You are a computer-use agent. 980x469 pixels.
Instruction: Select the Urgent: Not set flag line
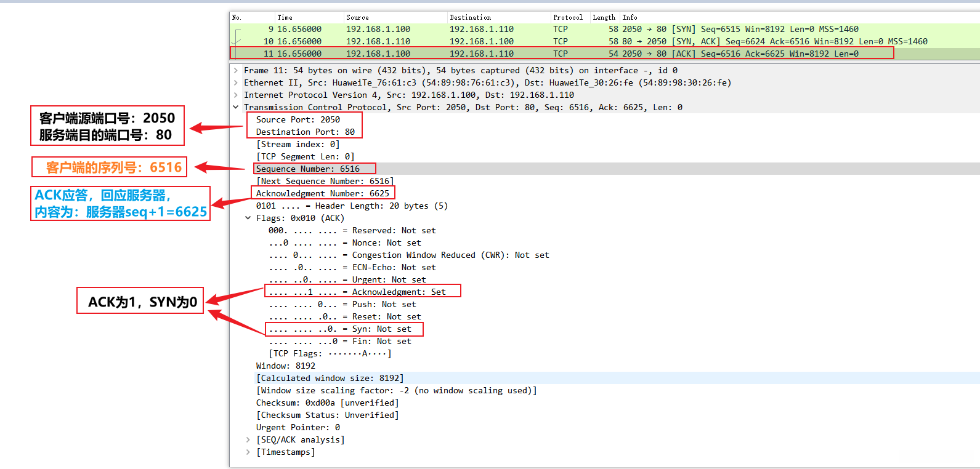tap(347, 280)
